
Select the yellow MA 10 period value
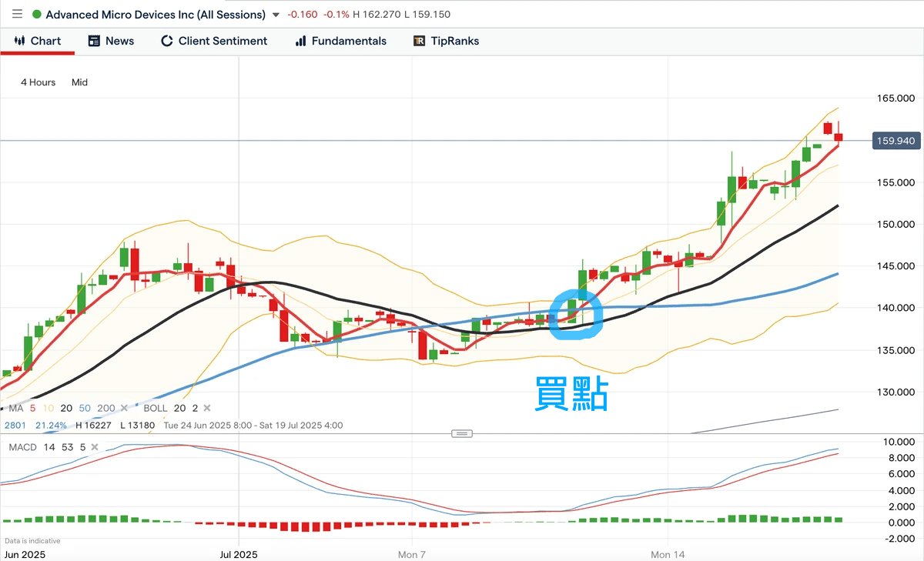coord(49,408)
